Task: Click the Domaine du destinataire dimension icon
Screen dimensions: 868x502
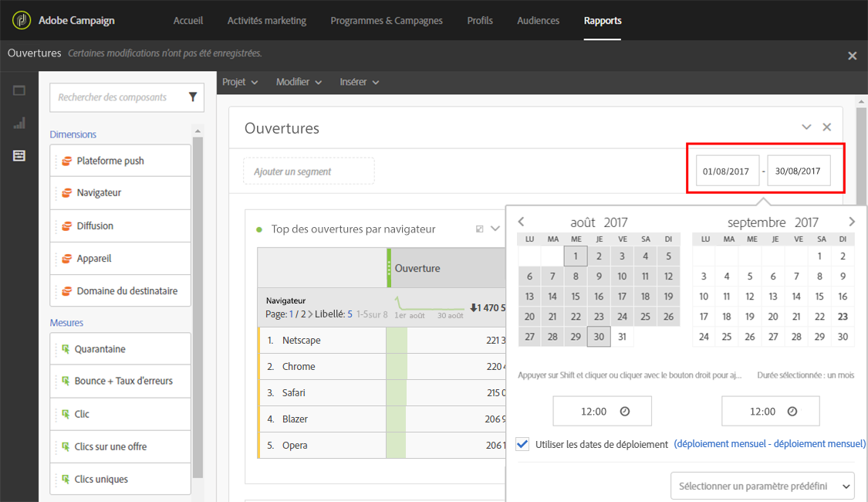Action: (66, 291)
